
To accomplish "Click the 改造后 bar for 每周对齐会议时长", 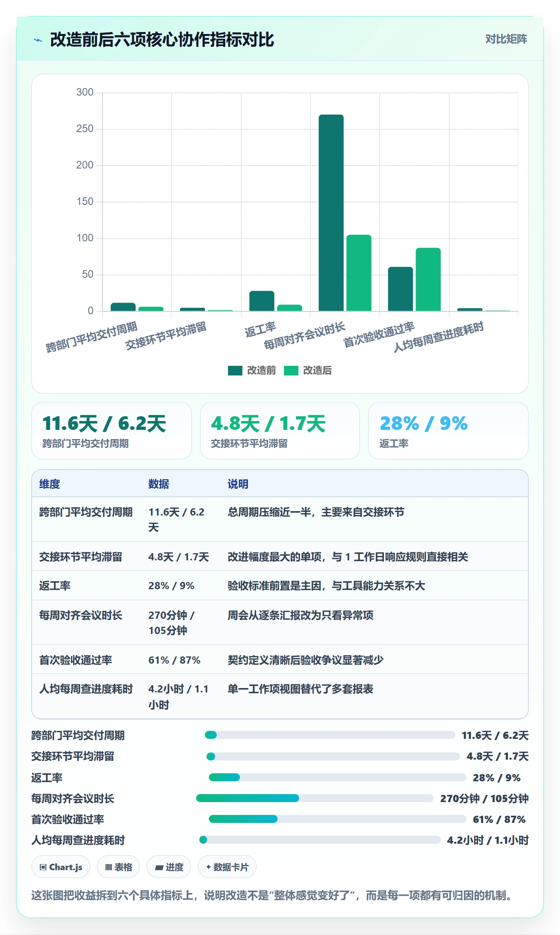I will pos(359,273).
